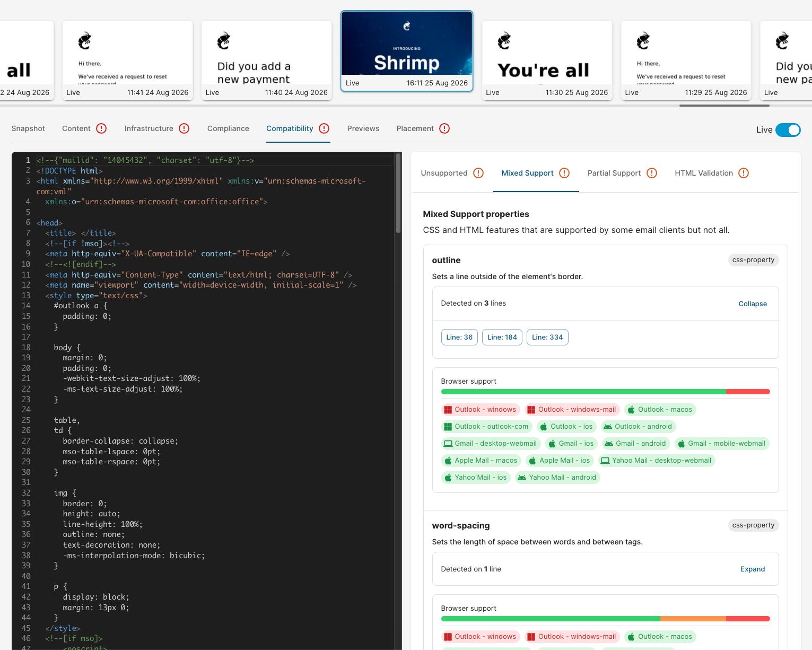Toggle the Live switch off
The image size is (812, 650).
coord(788,130)
